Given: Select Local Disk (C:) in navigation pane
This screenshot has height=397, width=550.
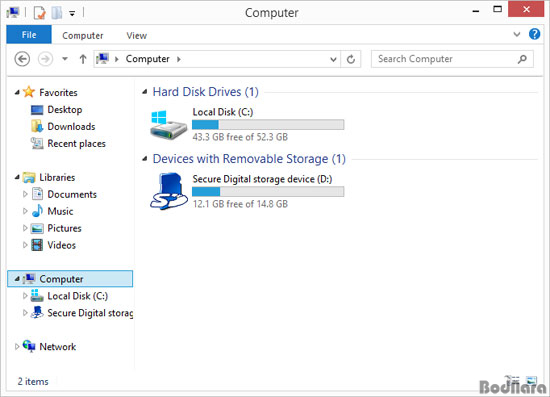Looking at the screenshot, I should click(78, 296).
